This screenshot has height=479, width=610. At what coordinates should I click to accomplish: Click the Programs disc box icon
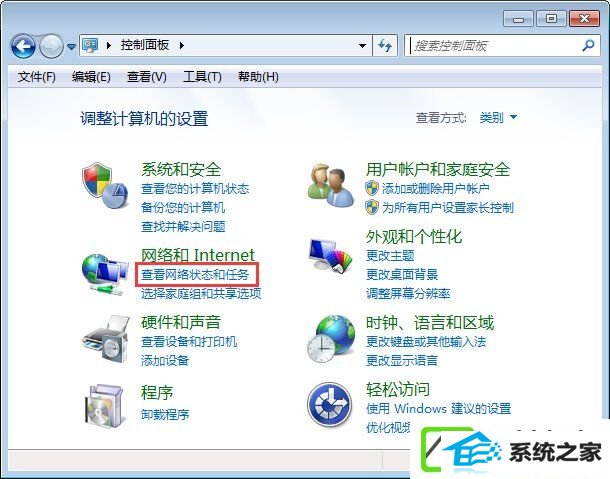coord(104,405)
